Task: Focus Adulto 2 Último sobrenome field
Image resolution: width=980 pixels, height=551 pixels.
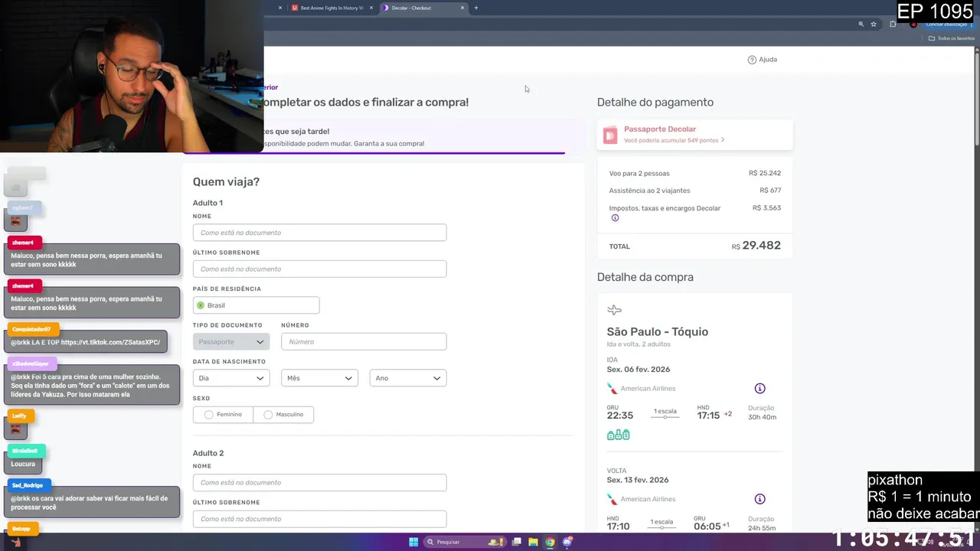Action: (319, 519)
